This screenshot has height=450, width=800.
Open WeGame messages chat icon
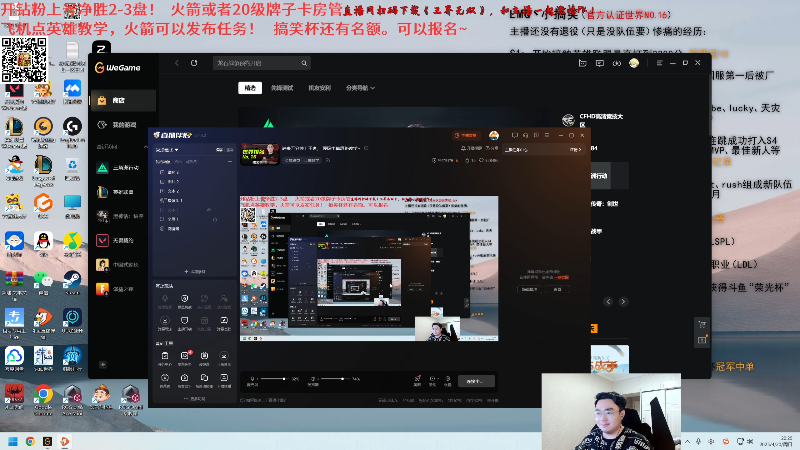tap(599, 63)
